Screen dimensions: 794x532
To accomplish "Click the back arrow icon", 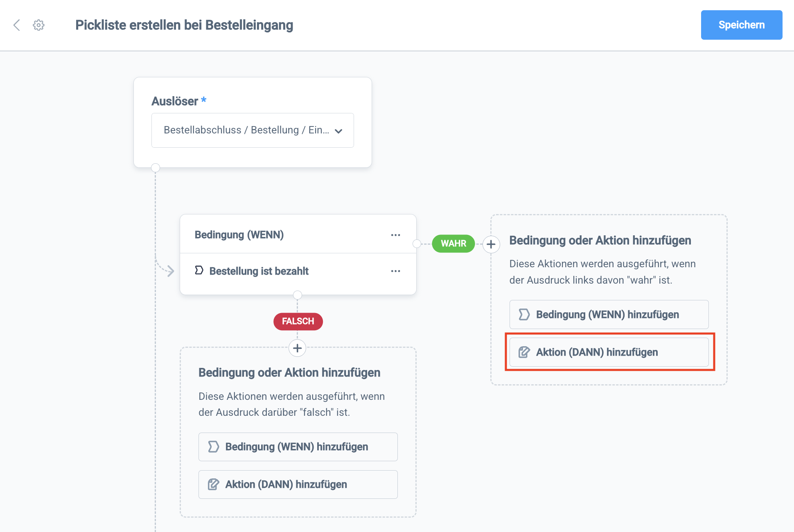I will click(x=17, y=25).
